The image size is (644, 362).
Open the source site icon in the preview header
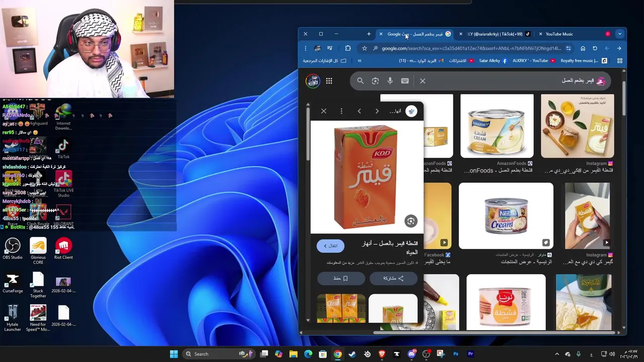point(412,111)
